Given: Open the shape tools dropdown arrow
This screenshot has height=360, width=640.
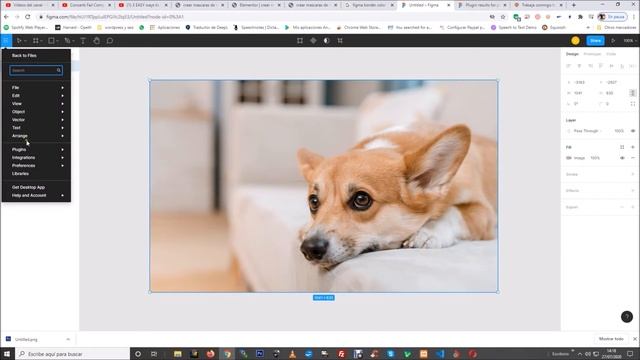Looking at the screenshot, I should coord(57,41).
